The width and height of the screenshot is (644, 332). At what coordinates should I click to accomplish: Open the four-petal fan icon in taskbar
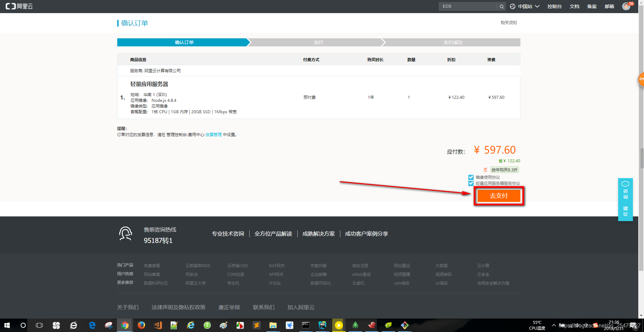pyautogui.click(x=56, y=325)
